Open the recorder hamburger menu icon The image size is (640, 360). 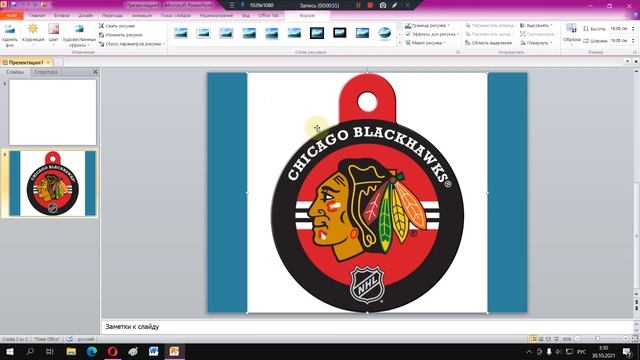(x=231, y=5)
